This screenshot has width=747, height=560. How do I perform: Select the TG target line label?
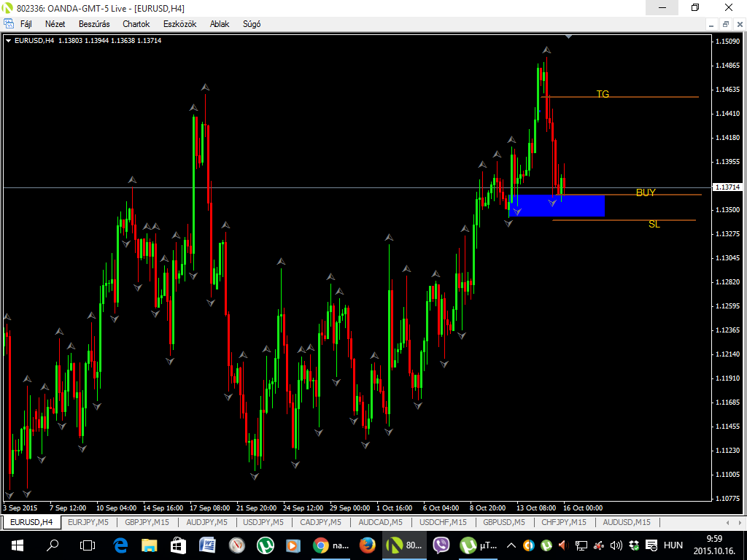(x=603, y=94)
